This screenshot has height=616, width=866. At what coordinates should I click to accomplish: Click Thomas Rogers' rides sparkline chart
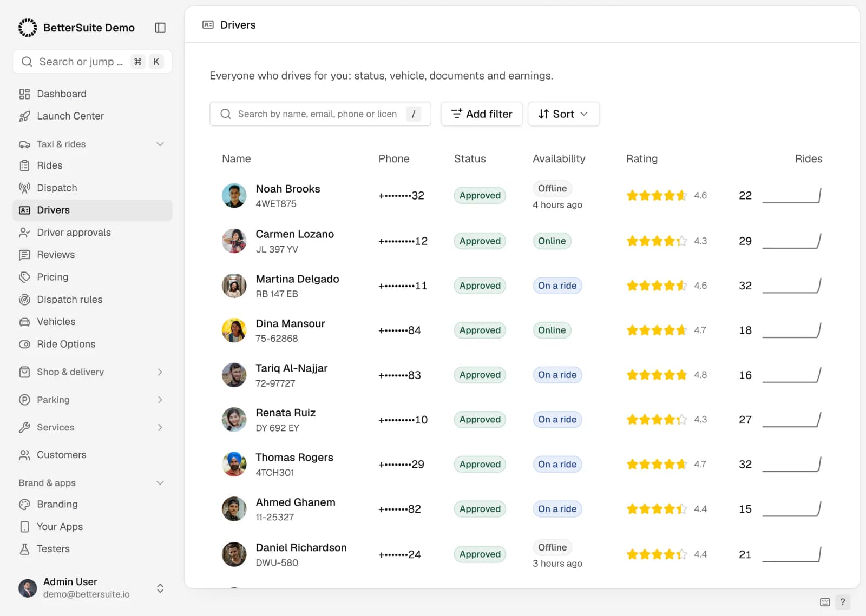coord(792,464)
